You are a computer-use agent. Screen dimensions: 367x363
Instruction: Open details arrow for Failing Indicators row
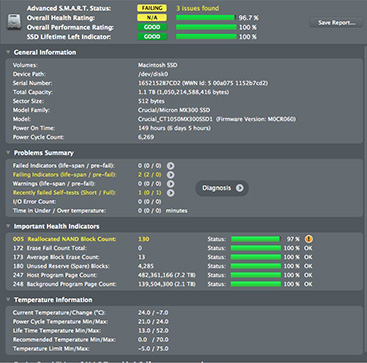pos(170,175)
